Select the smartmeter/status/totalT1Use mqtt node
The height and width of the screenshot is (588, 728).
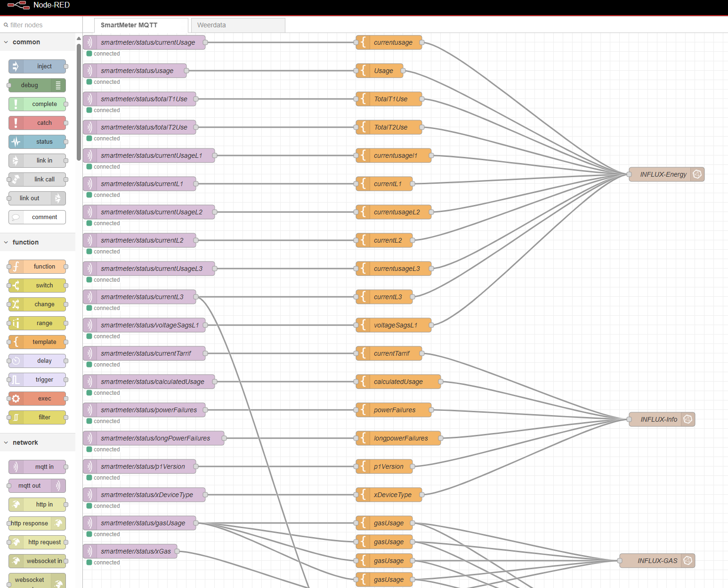pos(139,99)
